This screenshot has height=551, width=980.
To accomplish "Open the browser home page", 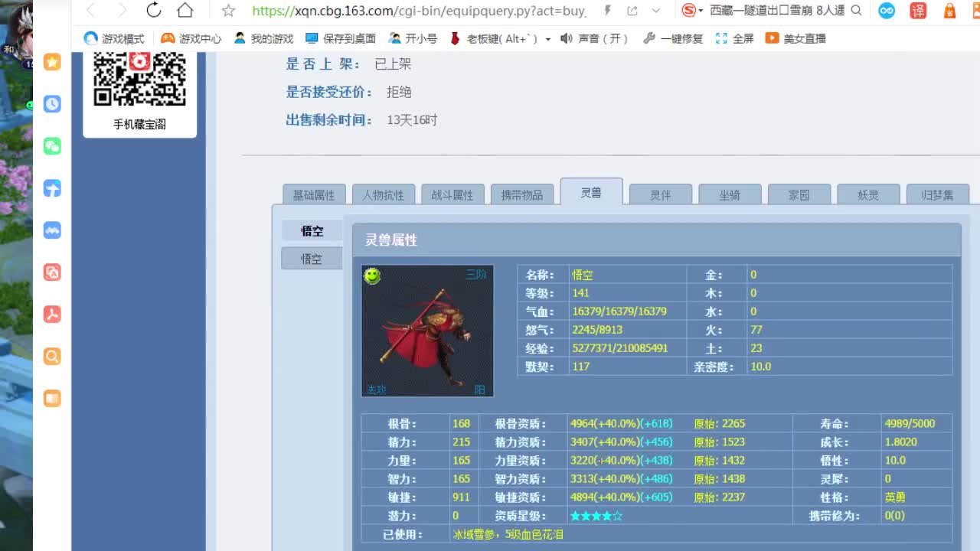I will click(x=185, y=10).
